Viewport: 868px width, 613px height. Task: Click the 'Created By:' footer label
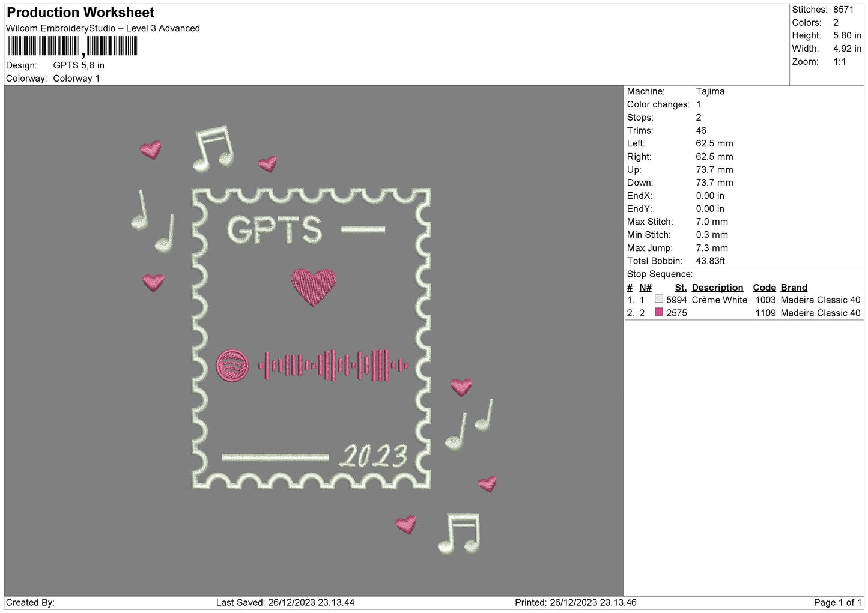coord(30,602)
